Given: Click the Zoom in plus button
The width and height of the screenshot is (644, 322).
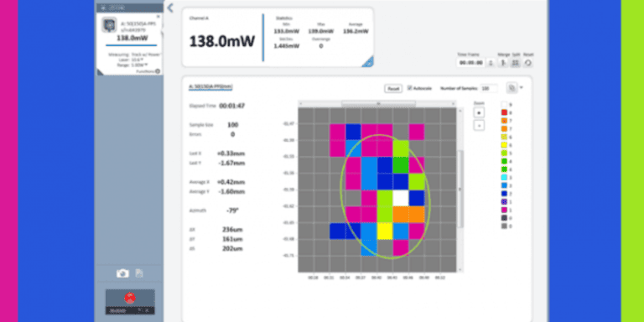Looking at the screenshot, I should click(x=479, y=112).
